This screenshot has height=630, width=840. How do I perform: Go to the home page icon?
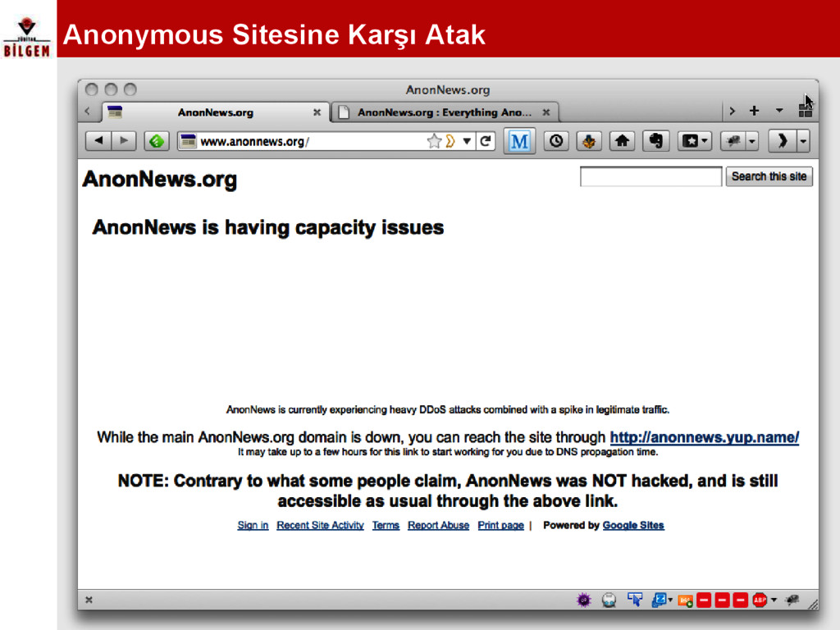pyautogui.click(x=622, y=141)
